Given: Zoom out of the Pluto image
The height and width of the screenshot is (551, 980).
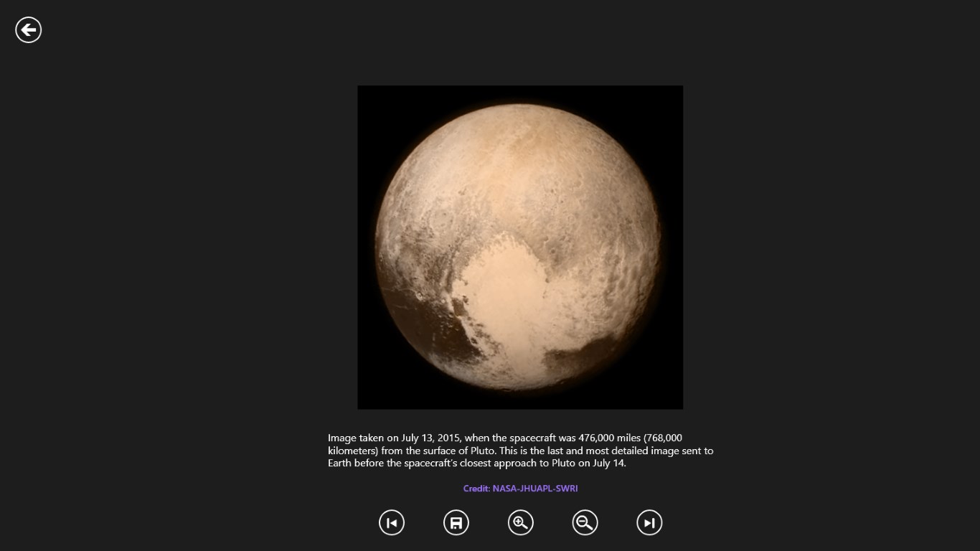Looking at the screenshot, I should 585,522.
